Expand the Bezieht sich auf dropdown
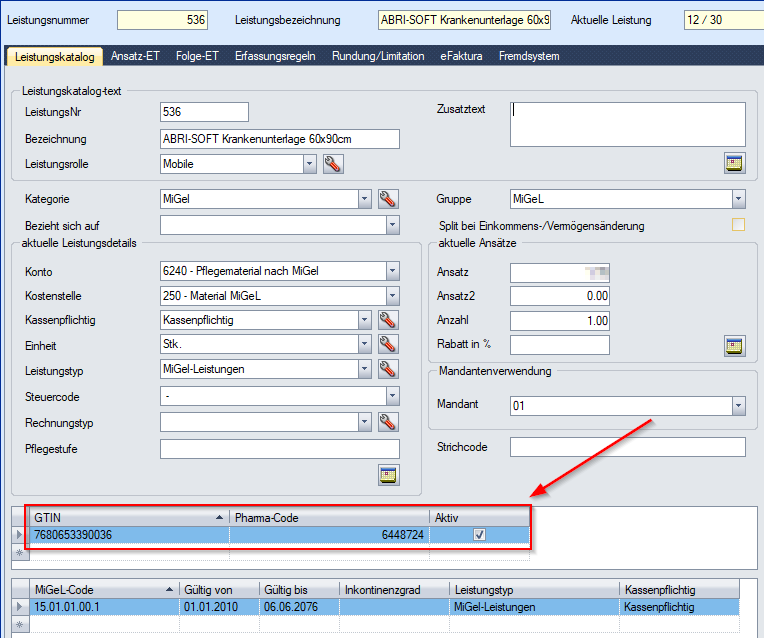The height and width of the screenshot is (638, 764). tap(393, 225)
